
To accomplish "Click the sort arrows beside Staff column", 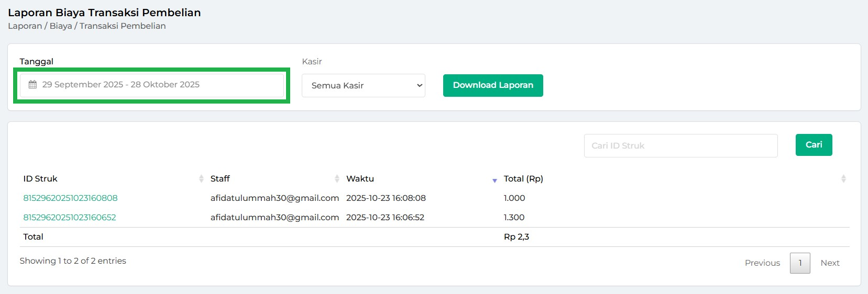I will tap(337, 179).
